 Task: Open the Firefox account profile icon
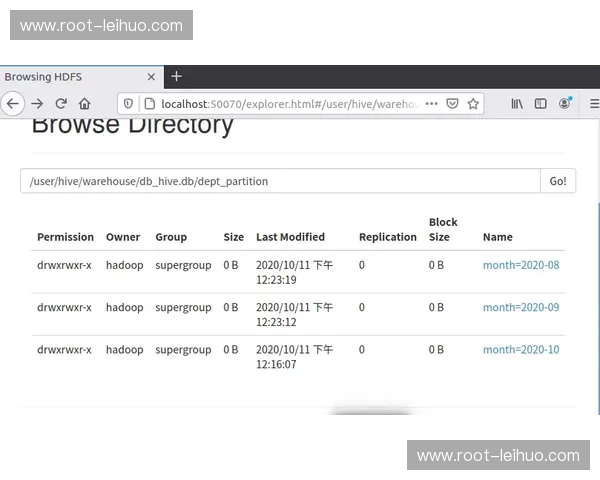[x=565, y=103]
